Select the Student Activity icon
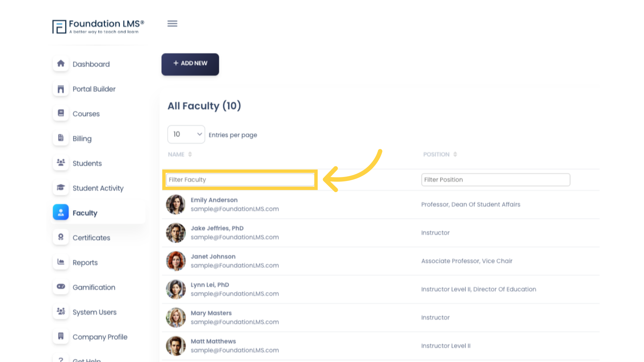 pos(61,187)
